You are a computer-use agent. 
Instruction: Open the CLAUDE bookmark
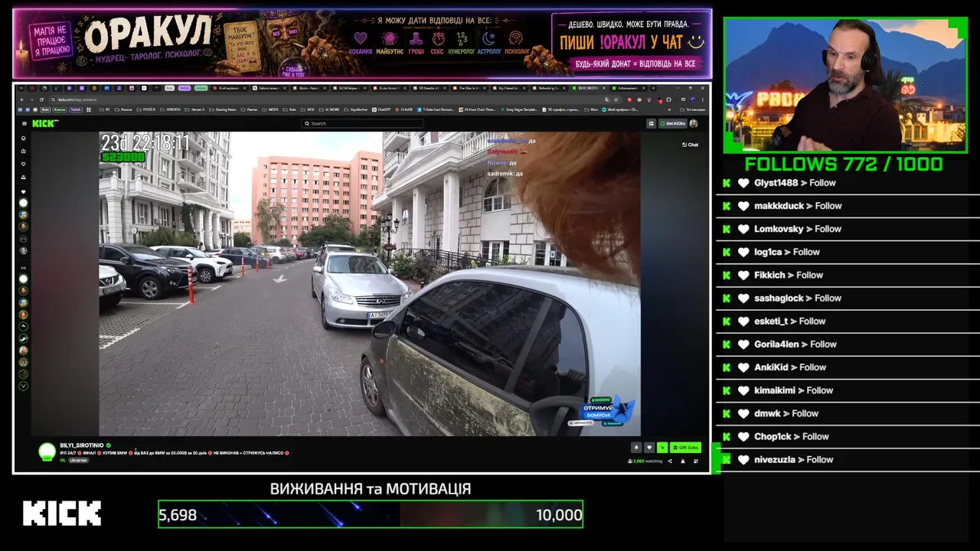coord(405,109)
